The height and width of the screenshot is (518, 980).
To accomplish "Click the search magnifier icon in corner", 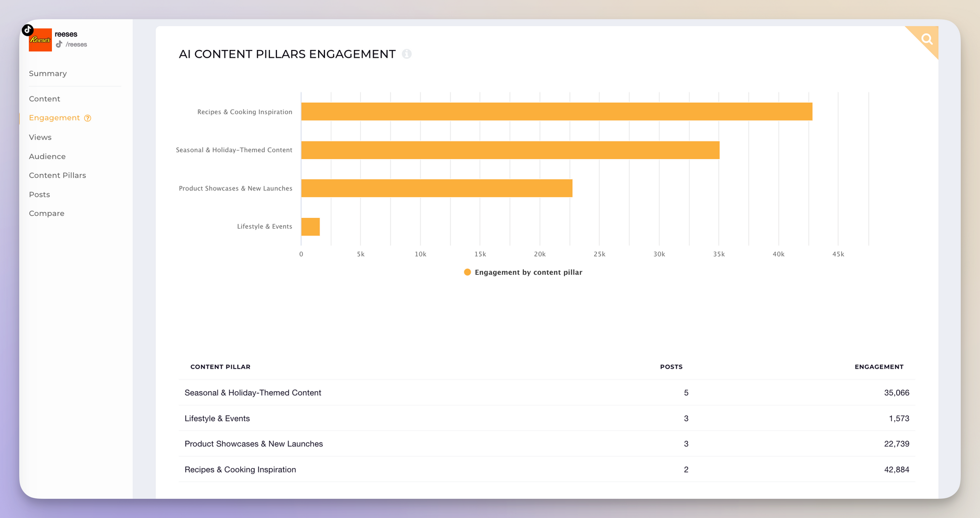I will 927,39.
